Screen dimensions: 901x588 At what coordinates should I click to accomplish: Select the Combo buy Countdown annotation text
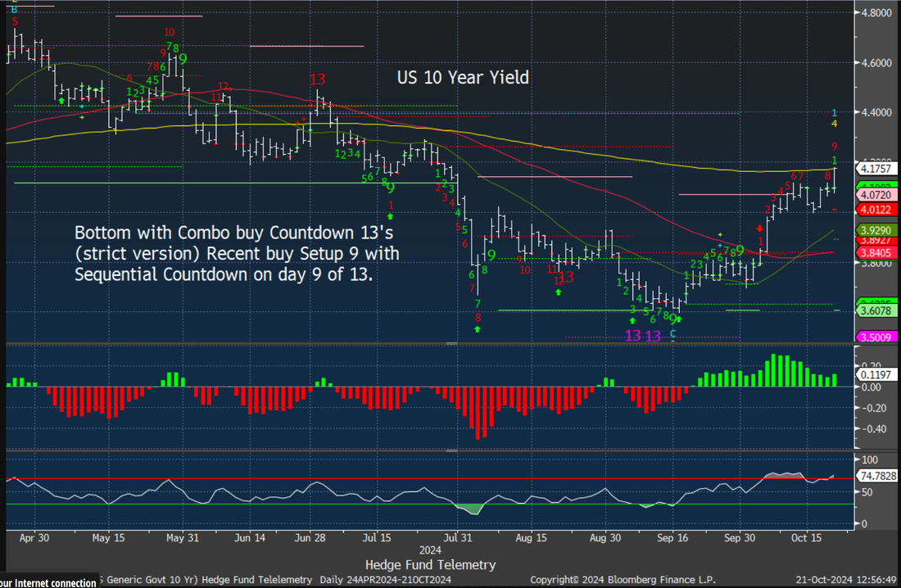(237, 254)
